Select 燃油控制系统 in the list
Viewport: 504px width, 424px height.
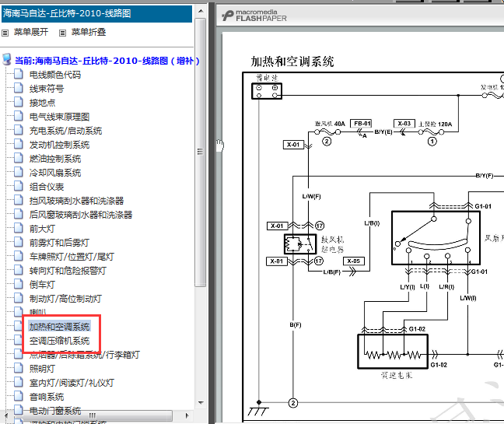[x=55, y=159]
